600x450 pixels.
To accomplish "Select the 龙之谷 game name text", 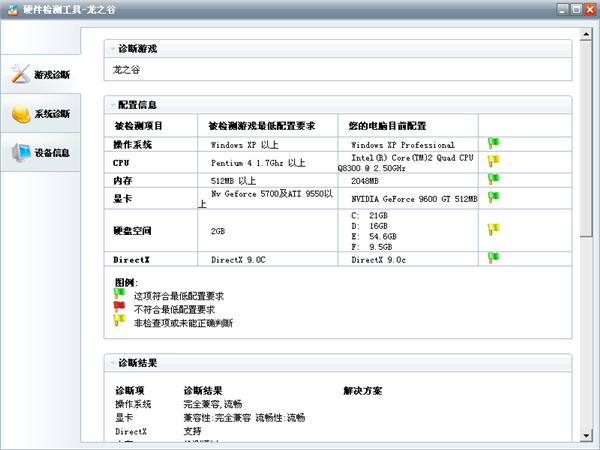I will tap(126, 70).
